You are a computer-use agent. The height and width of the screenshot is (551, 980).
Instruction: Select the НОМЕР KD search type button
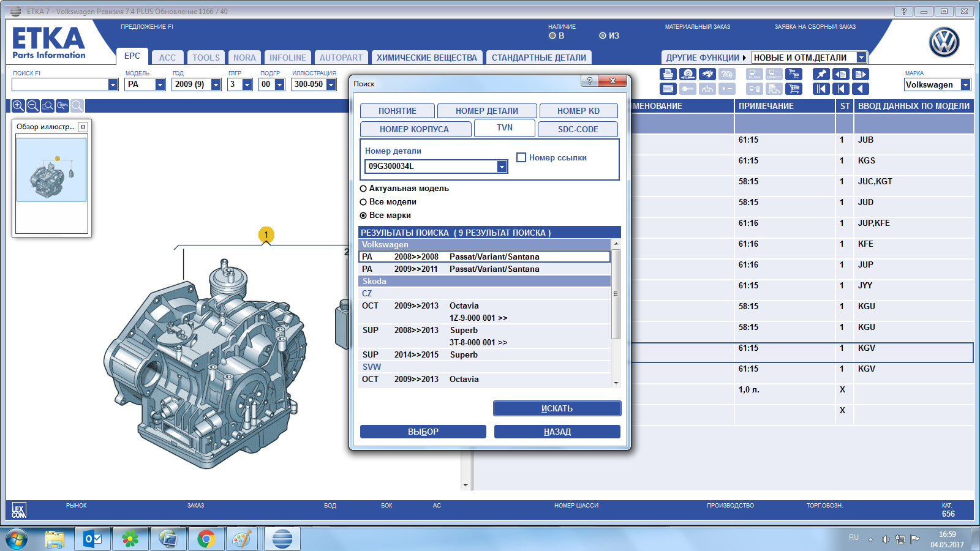(x=578, y=111)
